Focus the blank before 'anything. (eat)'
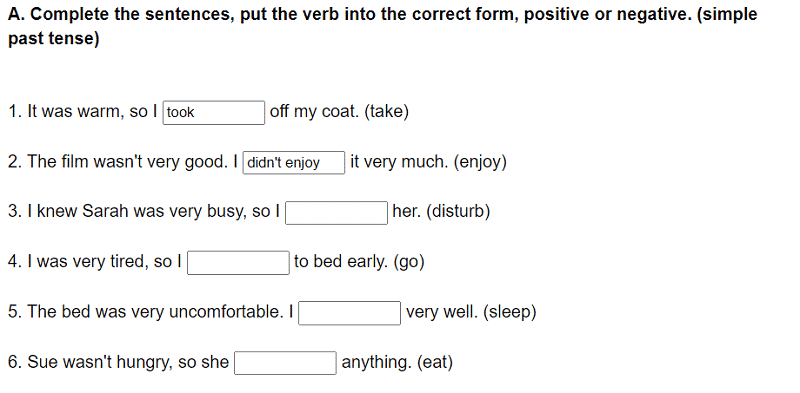Image resolution: width=800 pixels, height=393 pixels. (x=285, y=363)
